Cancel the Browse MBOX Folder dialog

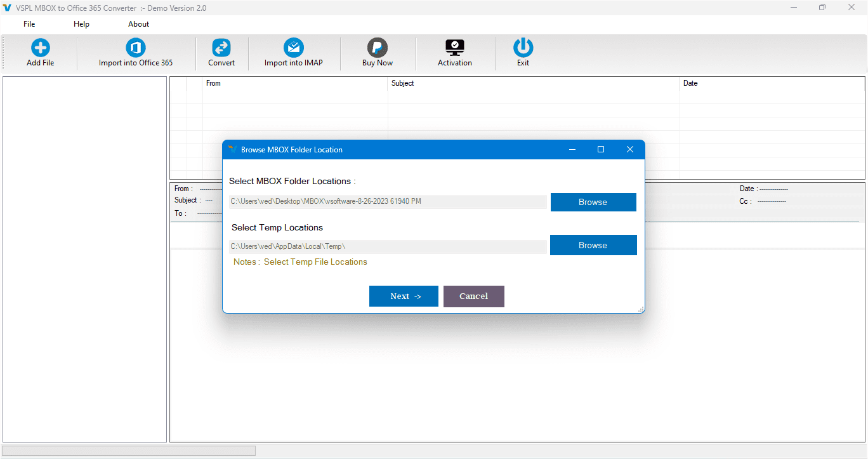point(474,296)
